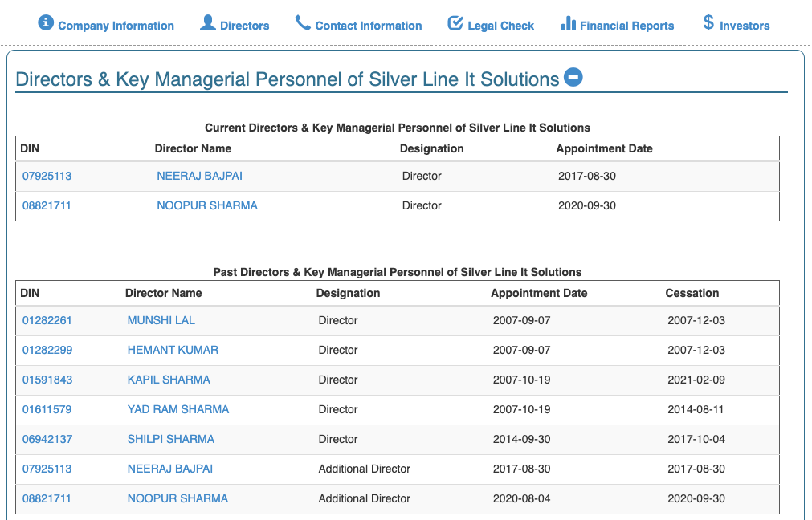Click the Contact Information phone icon
The height and width of the screenshot is (520, 812).
coord(303,22)
